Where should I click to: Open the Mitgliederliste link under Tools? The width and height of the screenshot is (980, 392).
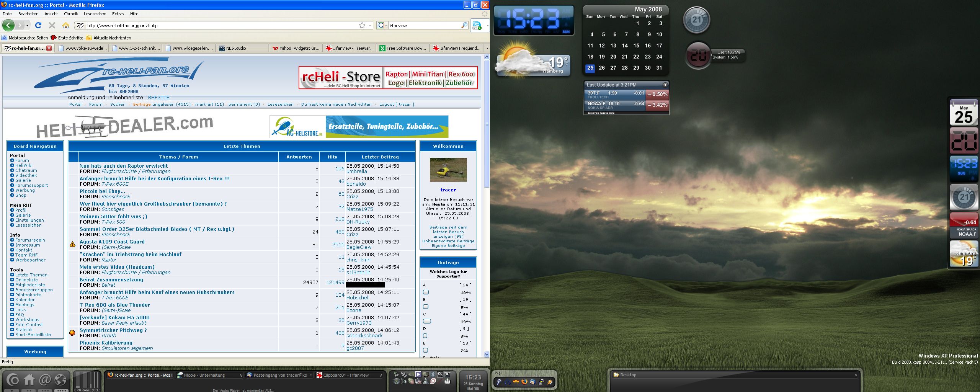(x=30, y=285)
